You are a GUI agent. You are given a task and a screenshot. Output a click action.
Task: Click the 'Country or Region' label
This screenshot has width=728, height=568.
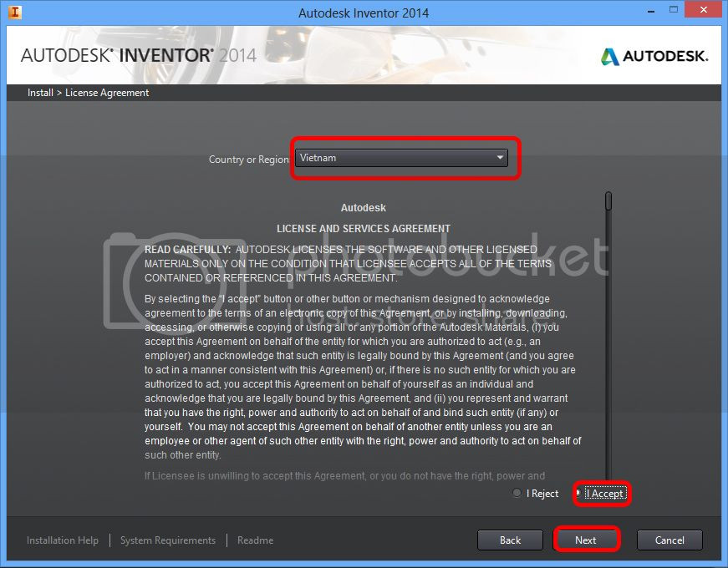tap(249, 160)
